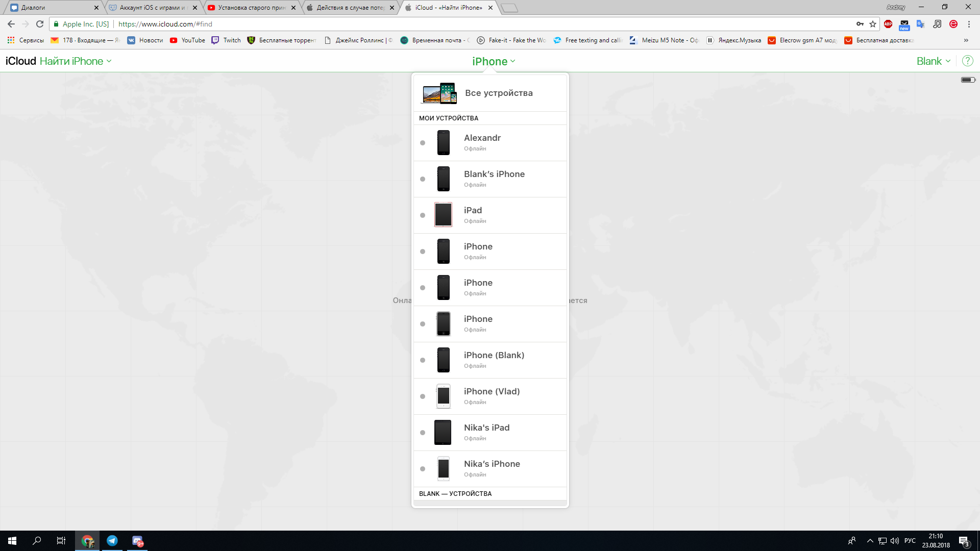Open the Free texting and calling bookmark

pos(588,40)
